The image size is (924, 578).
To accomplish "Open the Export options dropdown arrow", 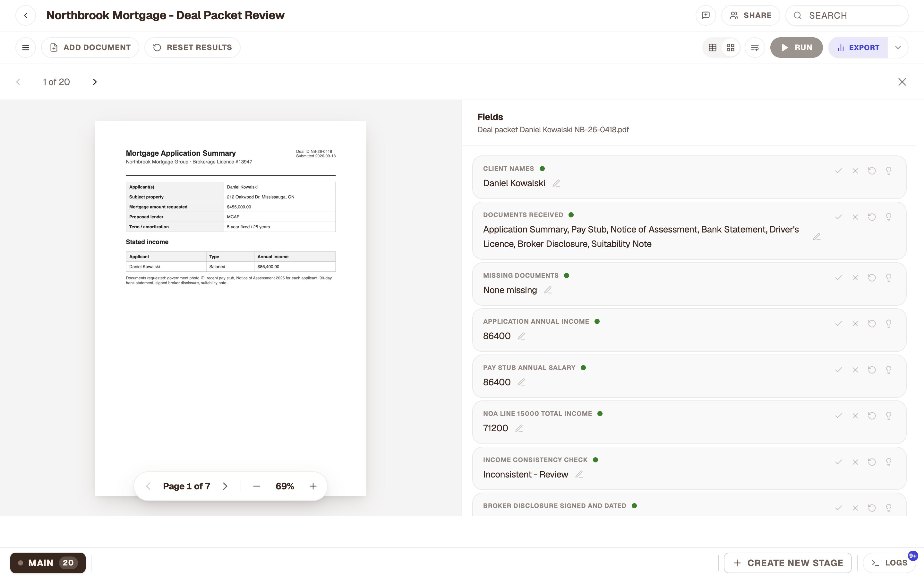I will click(898, 48).
